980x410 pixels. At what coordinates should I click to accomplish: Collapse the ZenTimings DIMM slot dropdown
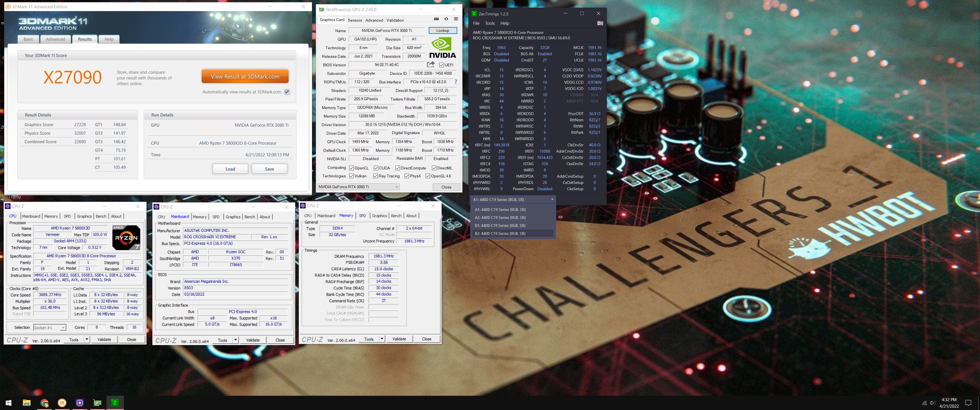[513, 199]
